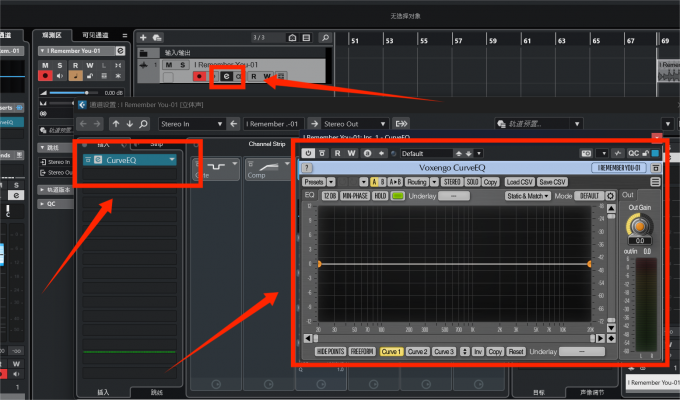Click Reset button below EQ graph
Screen dimensions: 680x400
[516, 351]
